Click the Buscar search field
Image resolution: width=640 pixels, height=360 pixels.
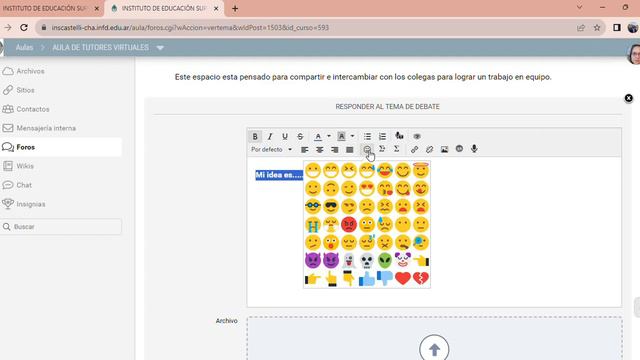point(61,227)
